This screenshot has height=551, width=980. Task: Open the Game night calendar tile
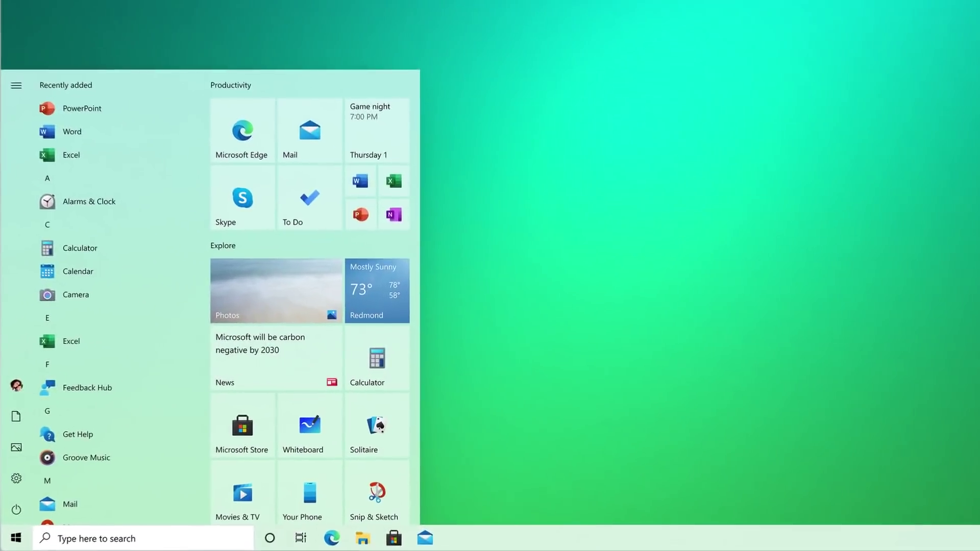tap(377, 131)
